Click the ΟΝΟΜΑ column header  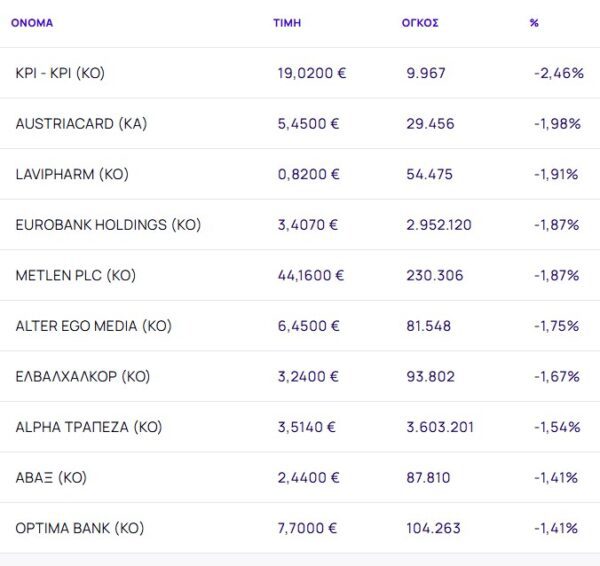tap(32, 22)
